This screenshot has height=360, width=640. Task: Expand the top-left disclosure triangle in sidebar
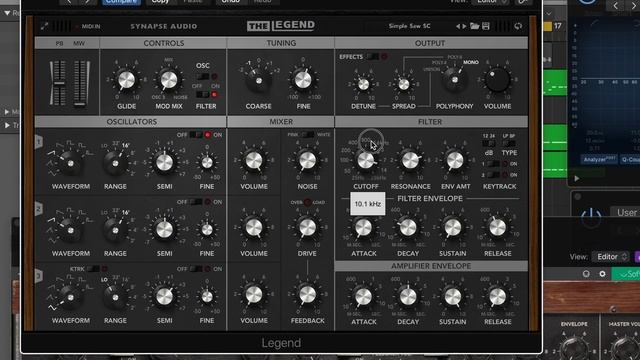coord(7,13)
